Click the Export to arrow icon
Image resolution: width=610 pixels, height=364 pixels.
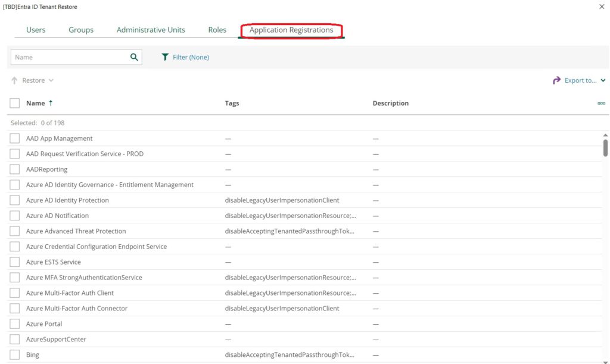557,80
